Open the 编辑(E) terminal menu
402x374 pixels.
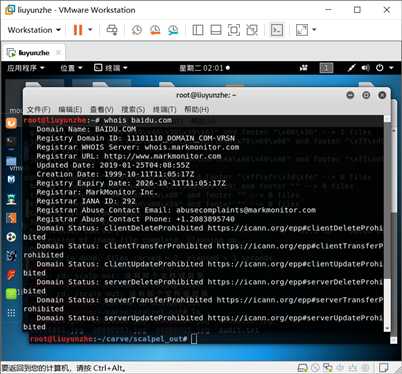tap(70, 110)
